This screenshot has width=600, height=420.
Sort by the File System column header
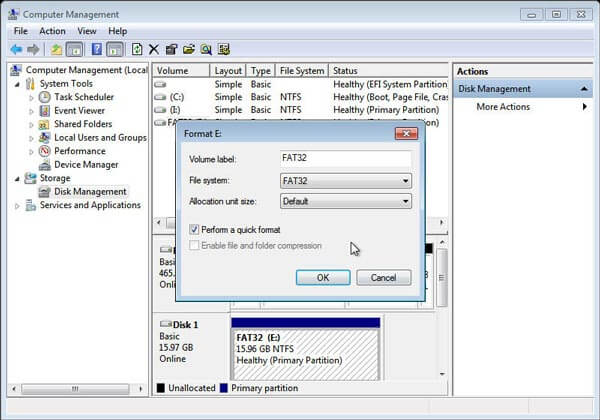(302, 71)
